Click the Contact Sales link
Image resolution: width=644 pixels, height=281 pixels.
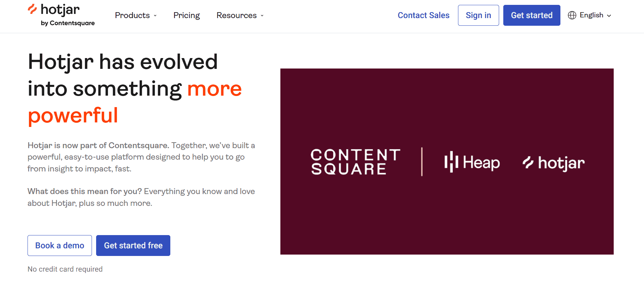[424, 15]
